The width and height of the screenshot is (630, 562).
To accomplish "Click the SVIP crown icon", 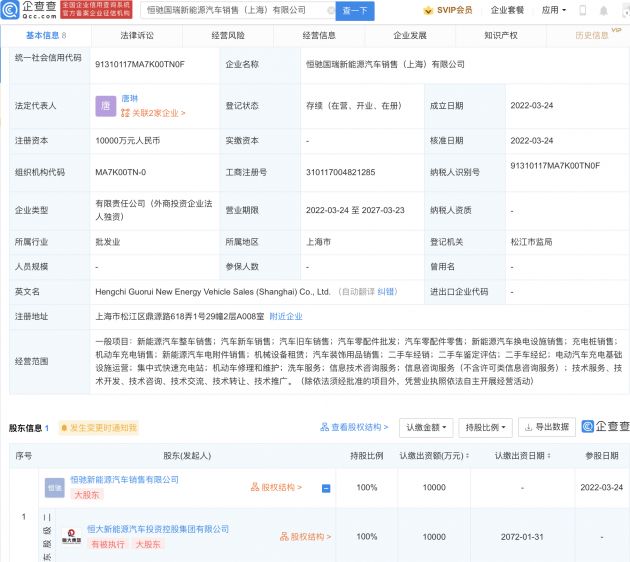I will (428, 10).
